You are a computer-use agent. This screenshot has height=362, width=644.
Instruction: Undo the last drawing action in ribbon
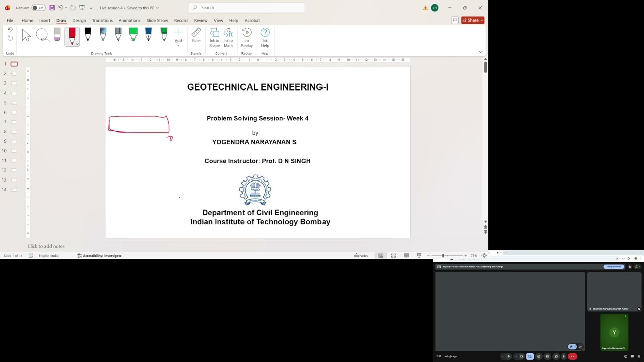click(x=10, y=31)
